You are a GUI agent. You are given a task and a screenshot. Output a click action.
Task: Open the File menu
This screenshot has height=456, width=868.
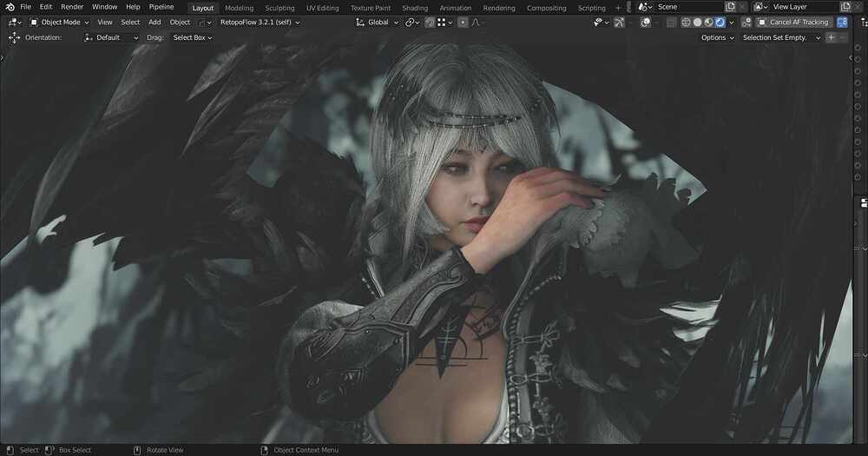(x=25, y=7)
